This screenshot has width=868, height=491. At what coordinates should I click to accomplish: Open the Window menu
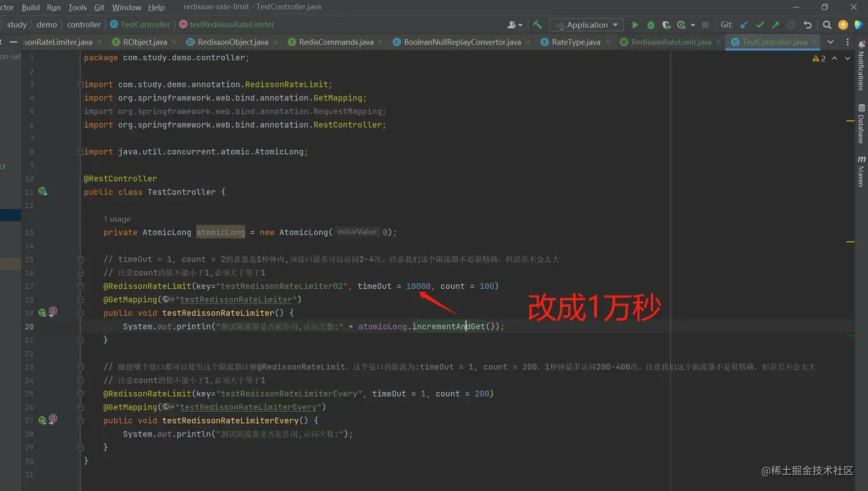tap(126, 7)
